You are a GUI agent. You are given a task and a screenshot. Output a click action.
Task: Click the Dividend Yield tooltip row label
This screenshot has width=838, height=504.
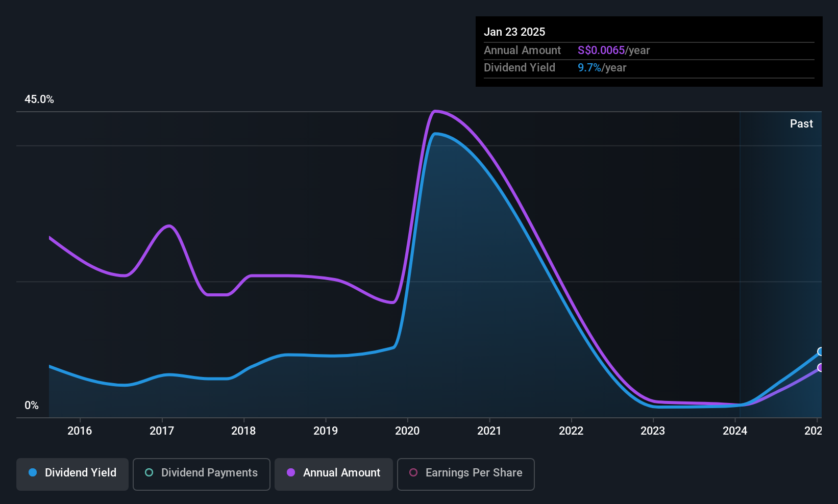pos(520,68)
